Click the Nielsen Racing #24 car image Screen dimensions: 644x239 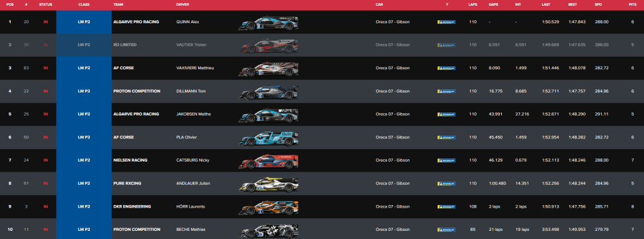[x=268, y=162]
